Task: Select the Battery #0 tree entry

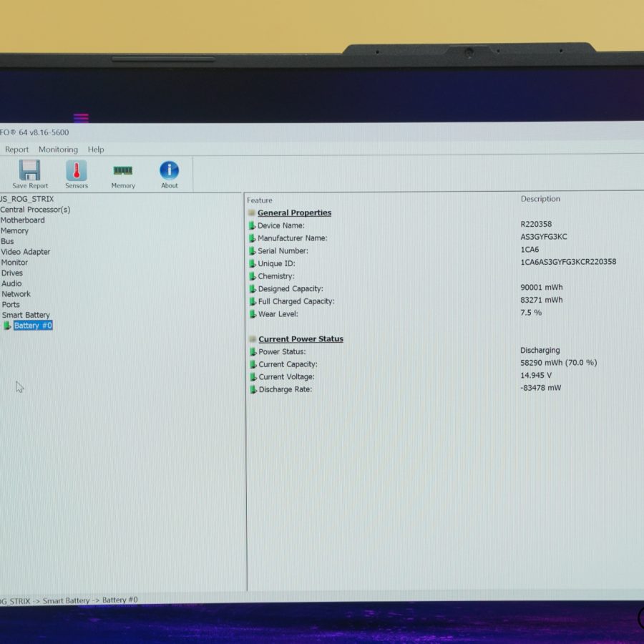Action: coord(33,326)
